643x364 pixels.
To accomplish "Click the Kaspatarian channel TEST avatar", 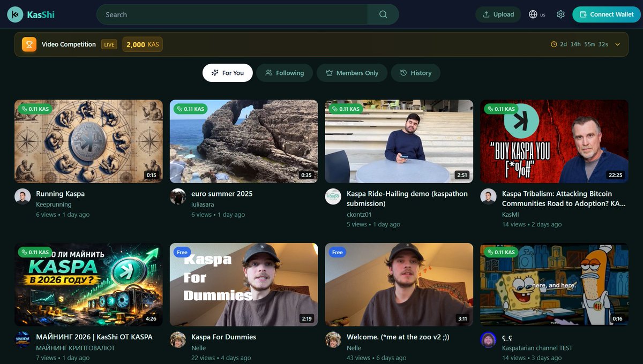I will pyautogui.click(x=488, y=340).
